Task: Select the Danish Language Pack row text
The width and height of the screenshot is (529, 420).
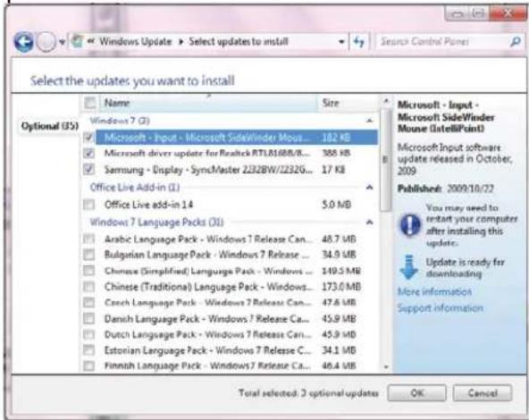Action: pos(206,318)
